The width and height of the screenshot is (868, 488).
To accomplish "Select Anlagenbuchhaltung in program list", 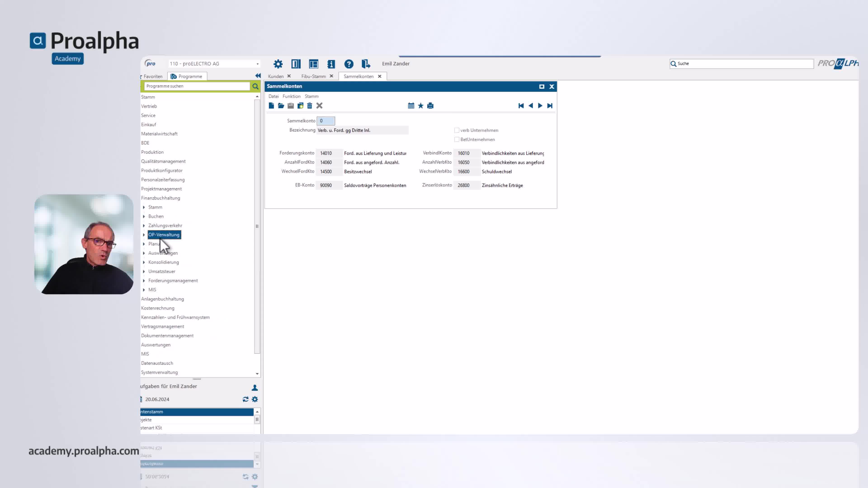I will 163,299.
